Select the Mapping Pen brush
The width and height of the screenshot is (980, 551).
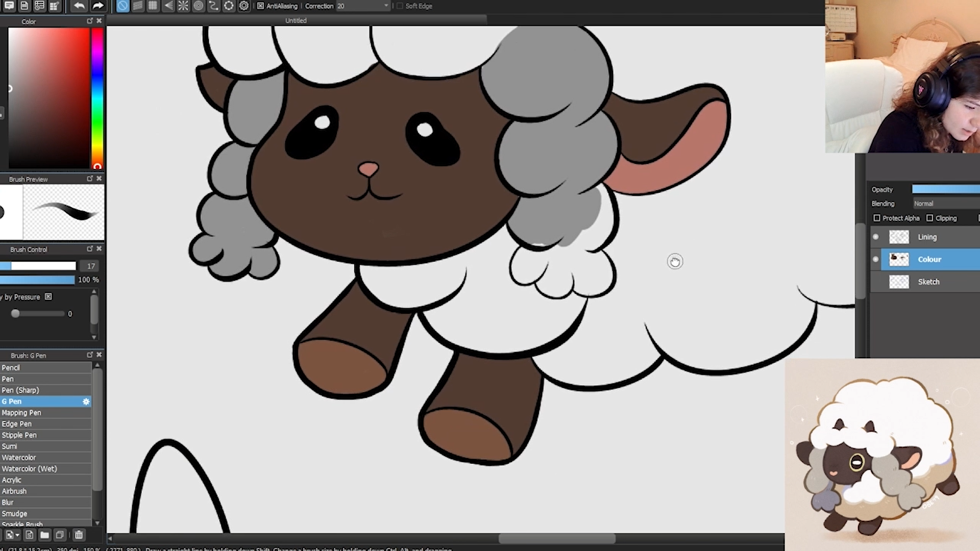(x=45, y=413)
